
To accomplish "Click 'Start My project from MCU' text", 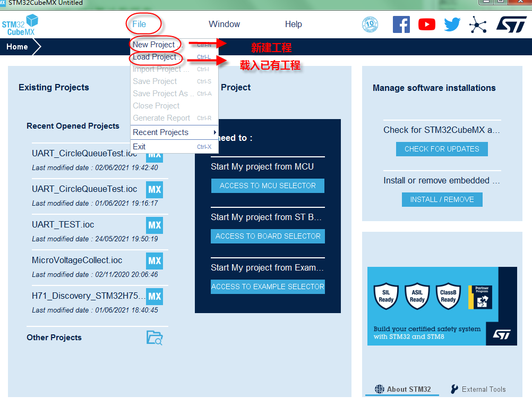I will [262, 166].
